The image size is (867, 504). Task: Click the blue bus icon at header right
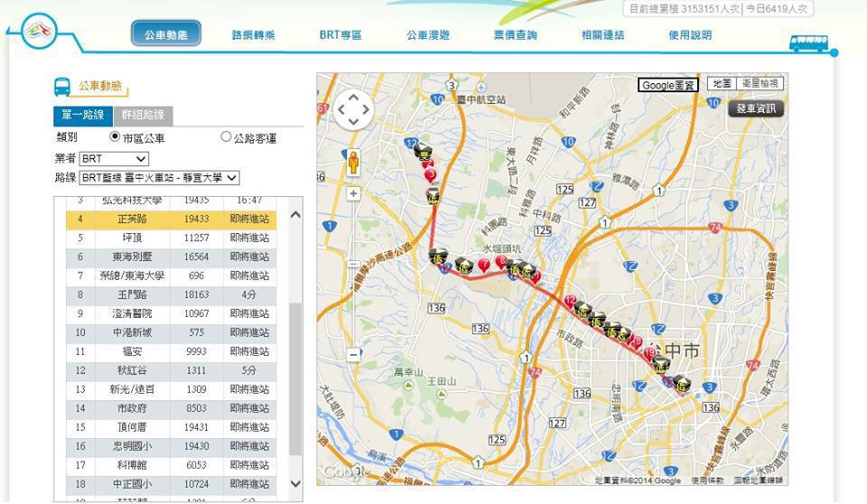click(808, 43)
